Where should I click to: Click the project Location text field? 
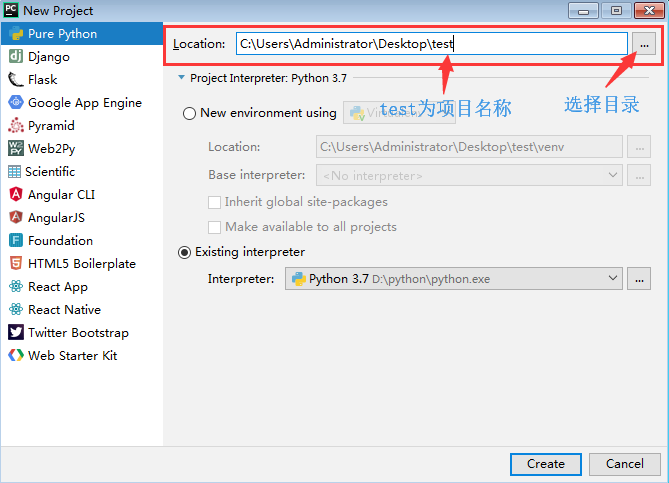click(432, 44)
